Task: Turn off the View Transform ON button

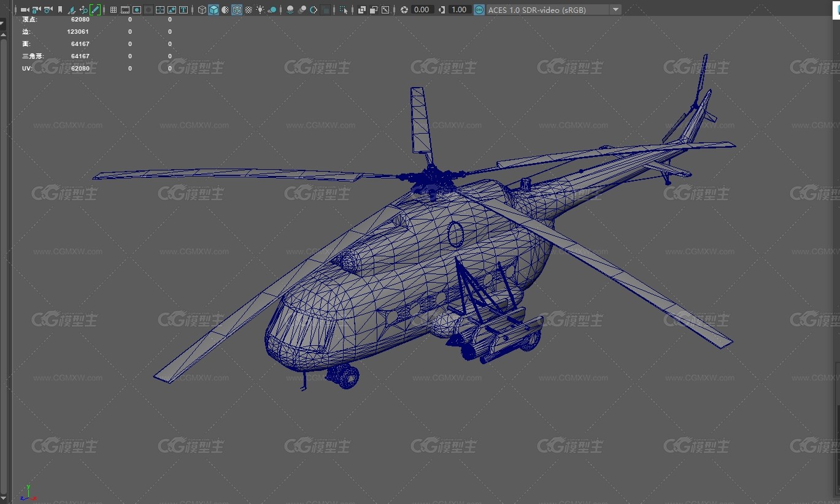Action: pyautogui.click(x=479, y=10)
